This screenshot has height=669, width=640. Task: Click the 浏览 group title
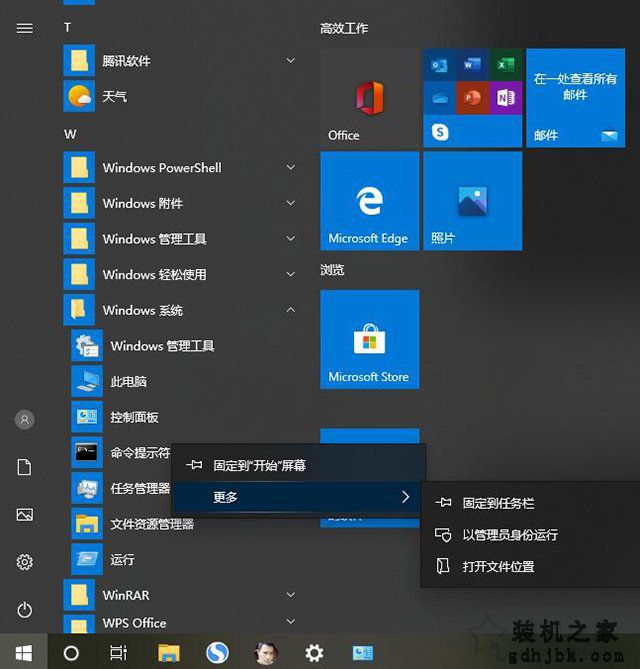(332, 270)
